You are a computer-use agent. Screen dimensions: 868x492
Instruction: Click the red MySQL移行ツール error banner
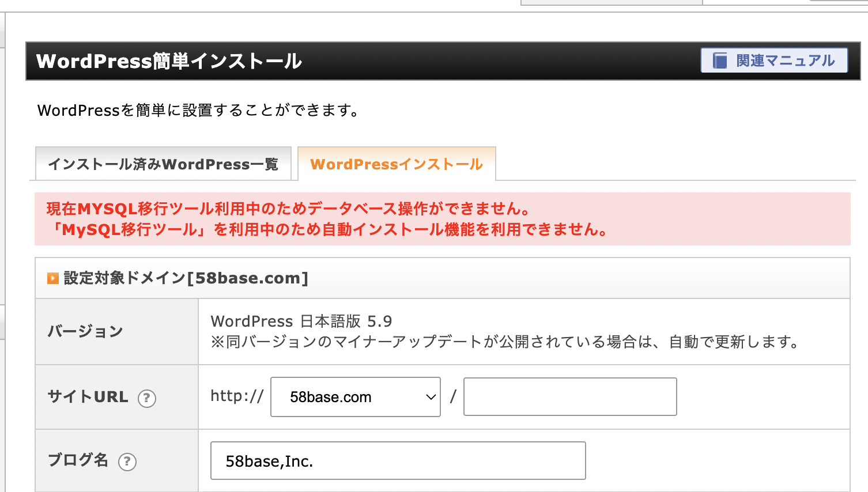[x=442, y=219]
